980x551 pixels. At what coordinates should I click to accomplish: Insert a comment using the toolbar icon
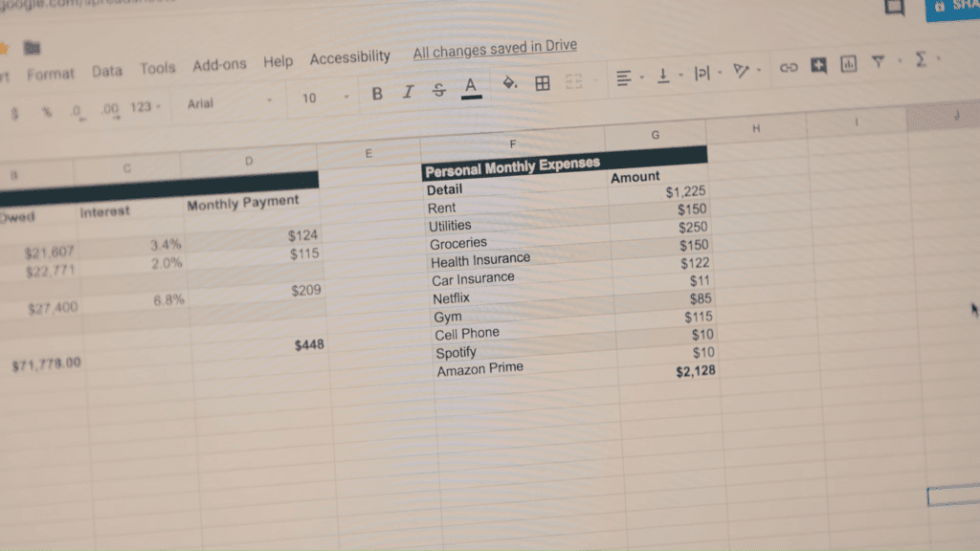(818, 65)
